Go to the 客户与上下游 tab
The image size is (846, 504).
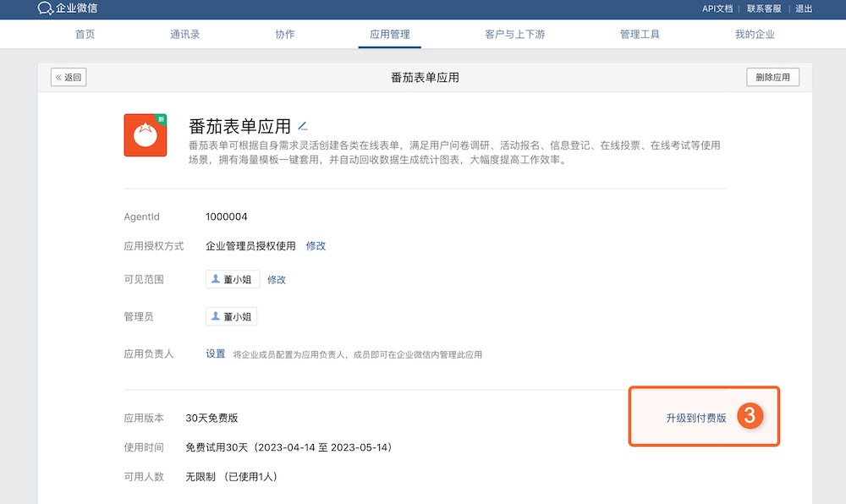tap(514, 35)
